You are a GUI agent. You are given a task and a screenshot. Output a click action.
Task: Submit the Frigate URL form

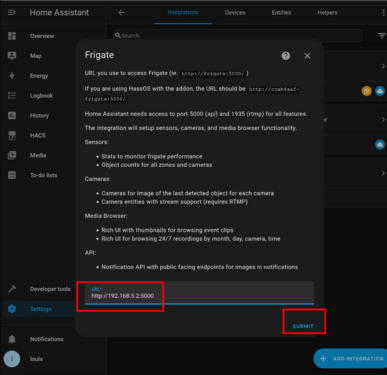(x=303, y=326)
